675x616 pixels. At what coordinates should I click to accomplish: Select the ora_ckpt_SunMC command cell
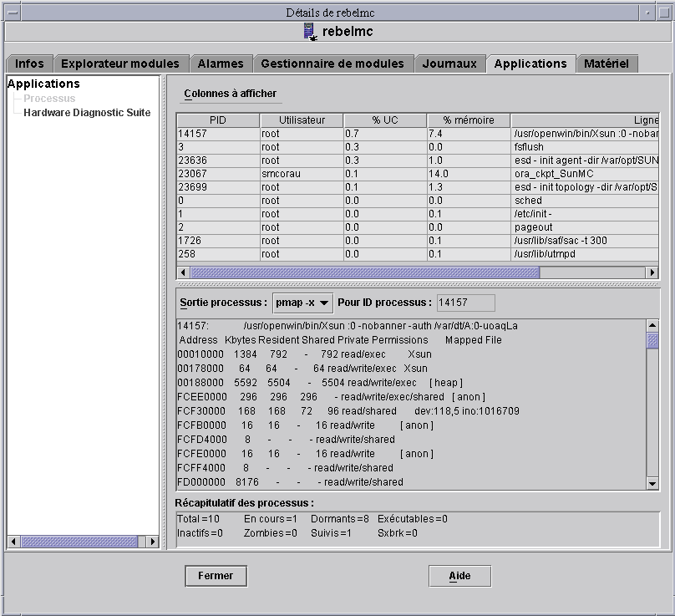[x=585, y=174]
